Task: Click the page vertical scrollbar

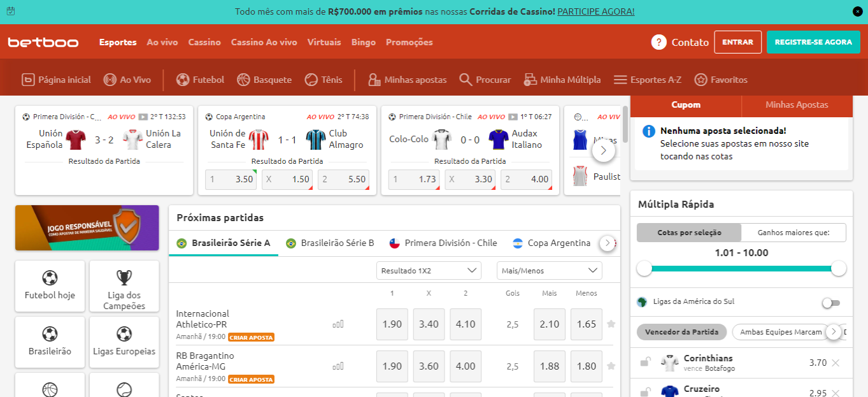Action: (625, 124)
